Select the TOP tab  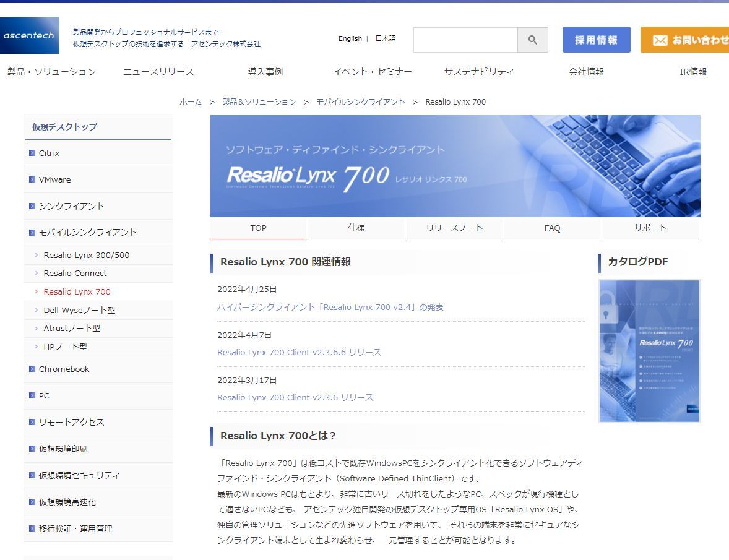coord(259,228)
